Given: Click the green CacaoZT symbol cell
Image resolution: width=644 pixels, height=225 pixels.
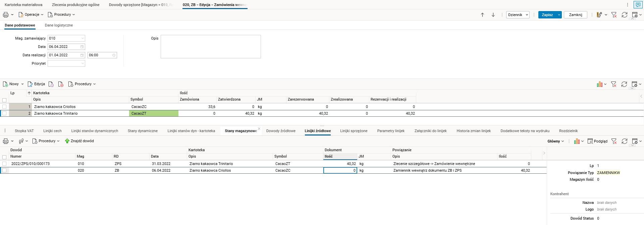Looking at the screenshot, I should pyautogui.click(x=154, y=113).
